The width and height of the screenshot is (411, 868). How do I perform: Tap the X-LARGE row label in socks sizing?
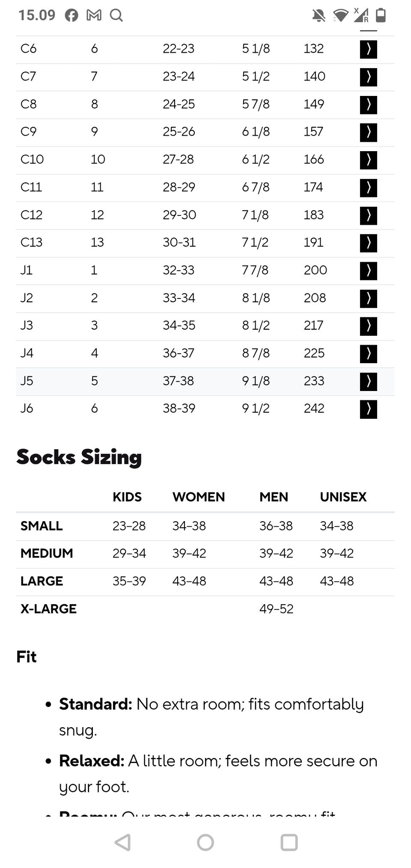[48, 608]
